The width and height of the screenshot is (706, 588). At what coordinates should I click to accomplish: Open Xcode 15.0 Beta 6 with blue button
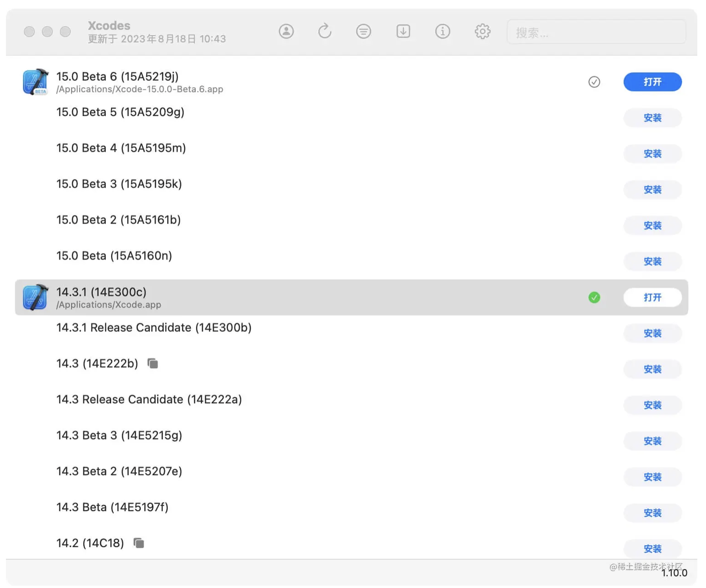click(653, 82)
